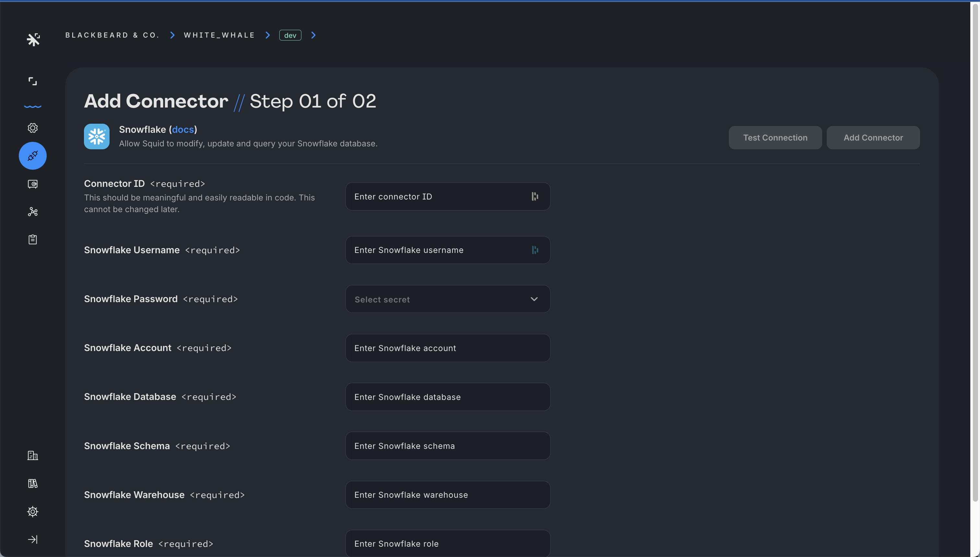Open BLACKBEARD & CO. breadcrumb
Screen dimensions: 980x557
tap(112, 35)
